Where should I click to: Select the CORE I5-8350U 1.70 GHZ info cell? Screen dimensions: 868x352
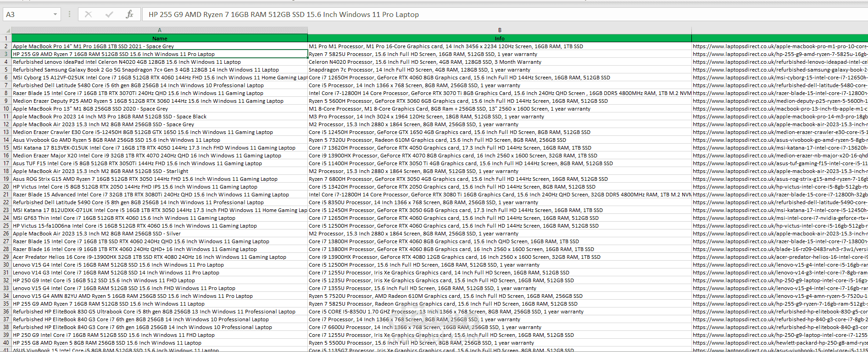(500, 312)
